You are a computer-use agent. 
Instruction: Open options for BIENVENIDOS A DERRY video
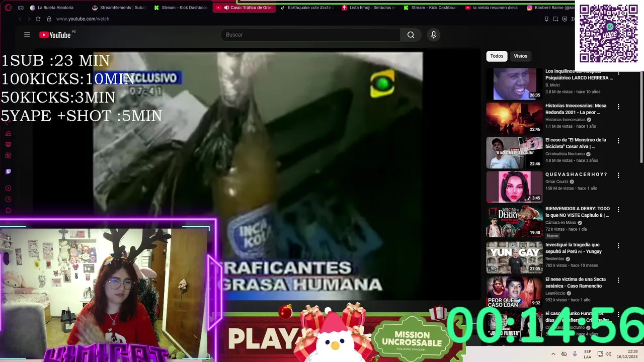[618, 209]
